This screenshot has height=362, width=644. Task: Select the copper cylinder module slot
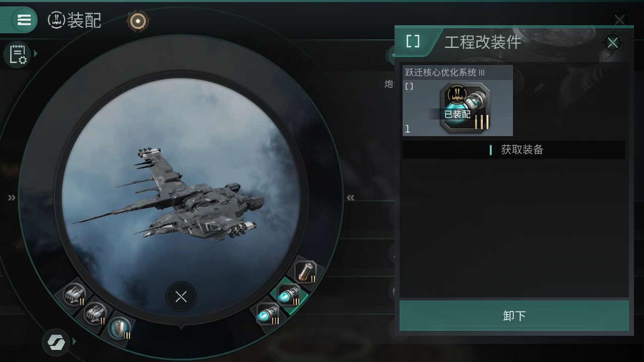[x=305, y=272]
